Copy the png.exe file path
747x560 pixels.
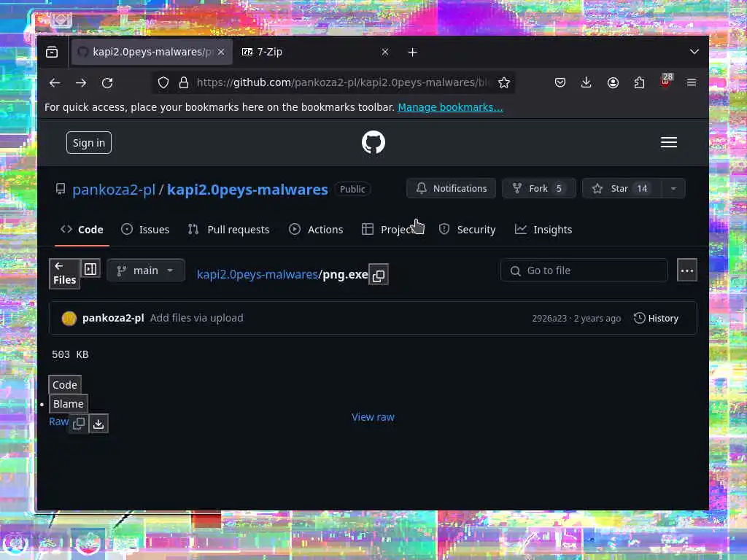pos(379,275)
